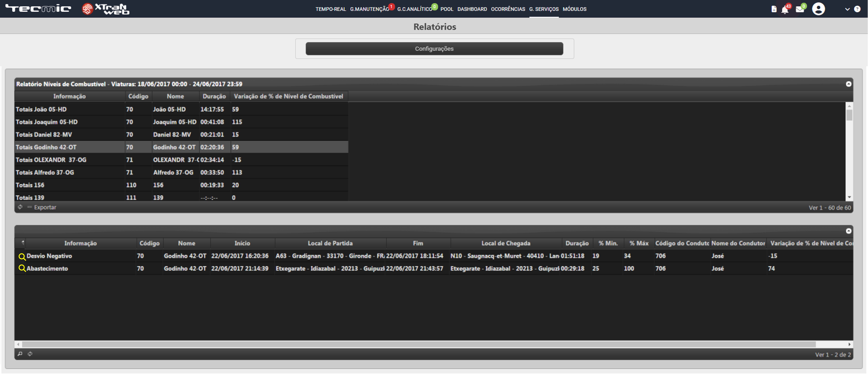Select the Totais Daniel 82-MV row

coord(181,134)
